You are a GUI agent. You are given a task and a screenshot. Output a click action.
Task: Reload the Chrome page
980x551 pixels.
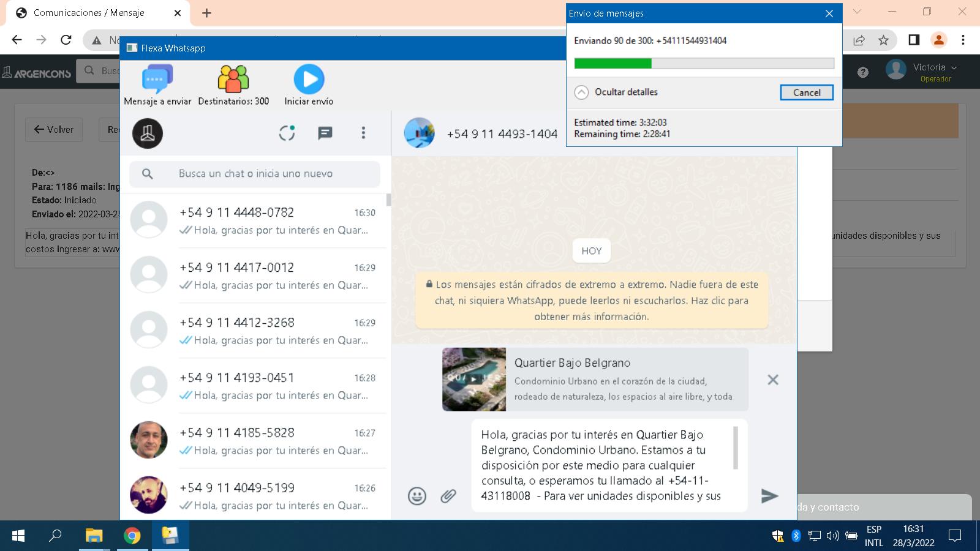[66, 40]
